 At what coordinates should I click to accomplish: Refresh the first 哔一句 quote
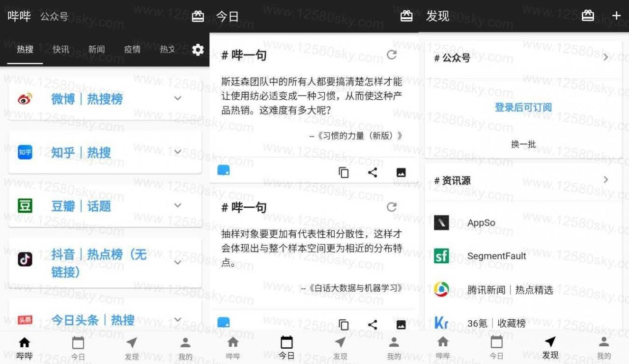click(392, 55)
